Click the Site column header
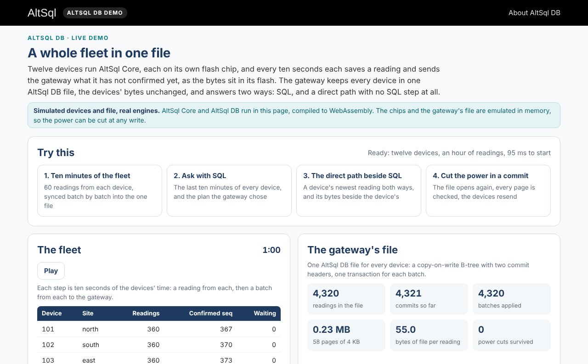 coord(88,314)
